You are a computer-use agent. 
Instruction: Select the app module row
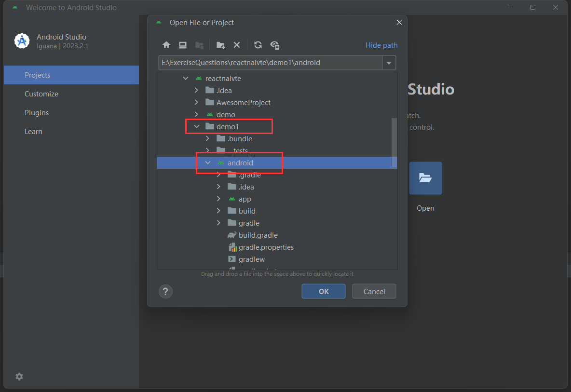pos(277,199)
